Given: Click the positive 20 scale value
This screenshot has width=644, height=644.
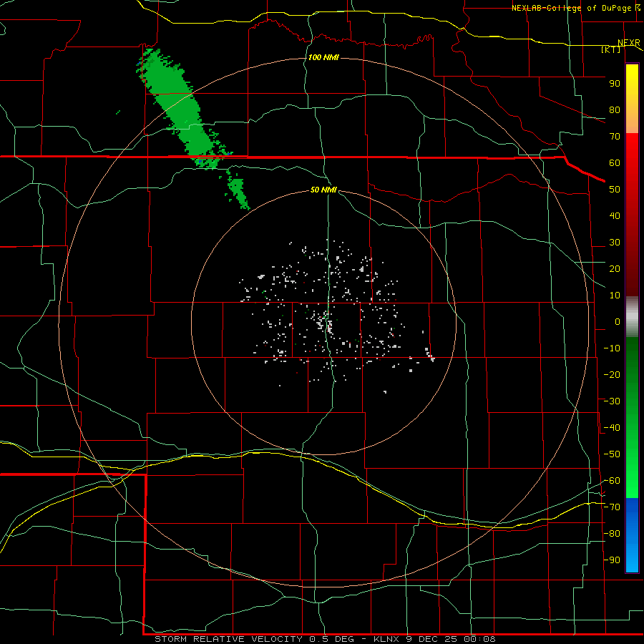Looking at the screenshot, I should pyautogui.click(x=615, y=269).
